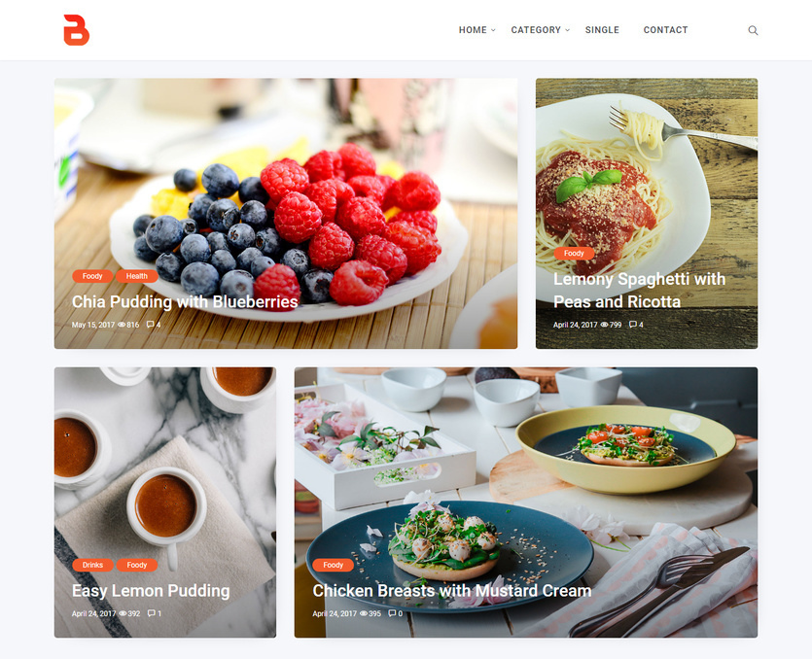Click views eye icon on Chicken Breasts post
This screenshot has height=659, width=812.
click(364, 613)
